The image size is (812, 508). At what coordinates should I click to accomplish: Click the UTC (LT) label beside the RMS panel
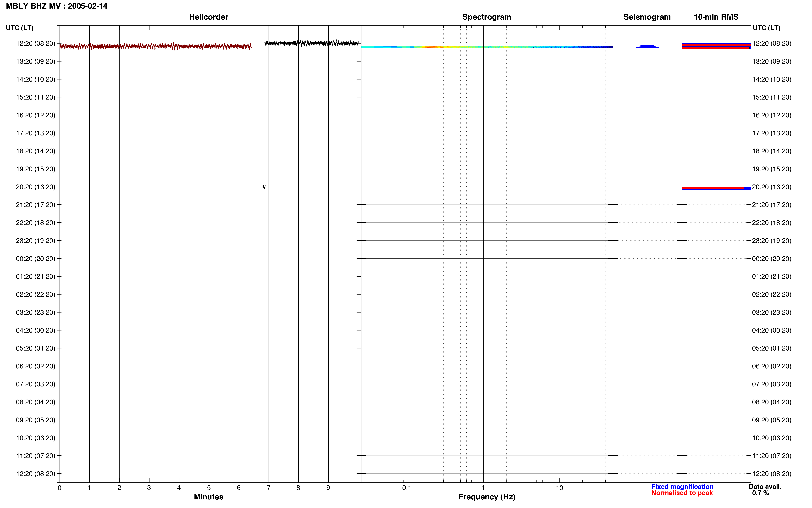[766, 28]
